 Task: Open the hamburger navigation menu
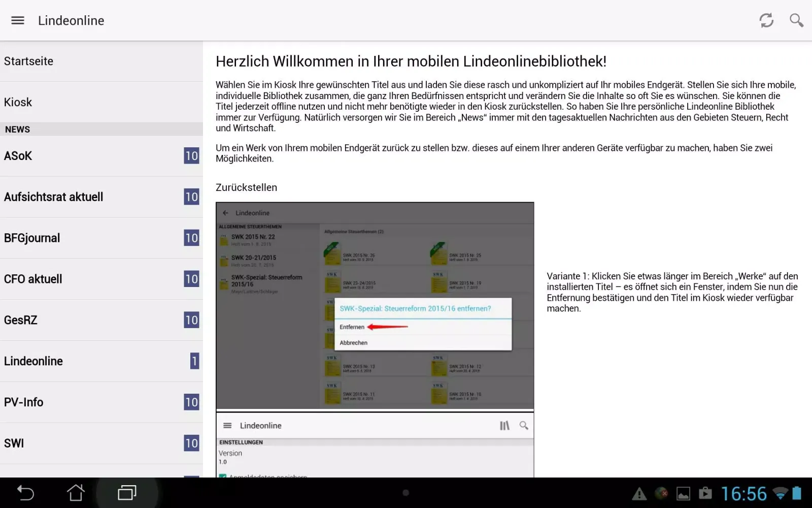(x=18, y=20)
